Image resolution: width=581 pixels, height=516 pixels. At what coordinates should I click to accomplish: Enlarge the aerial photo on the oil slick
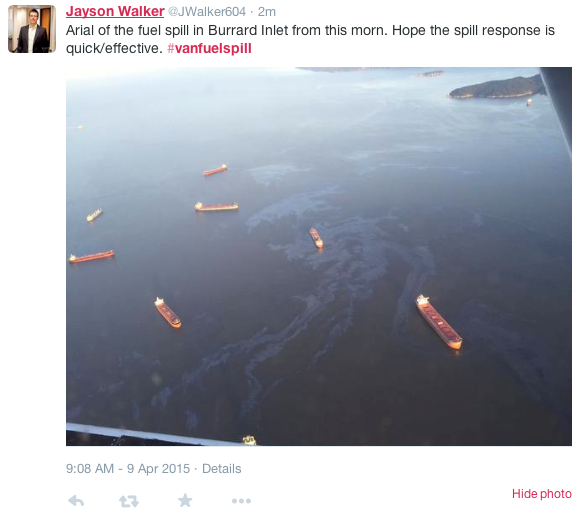(x=319, y=256)
